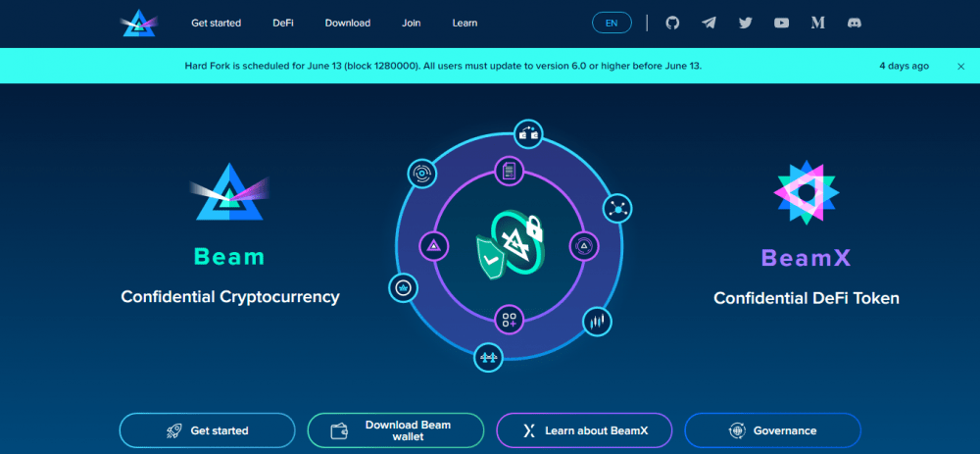980x454 pixels.
Task: Click the purple triangle icon on inner ring
Action: tap(433, 246)
